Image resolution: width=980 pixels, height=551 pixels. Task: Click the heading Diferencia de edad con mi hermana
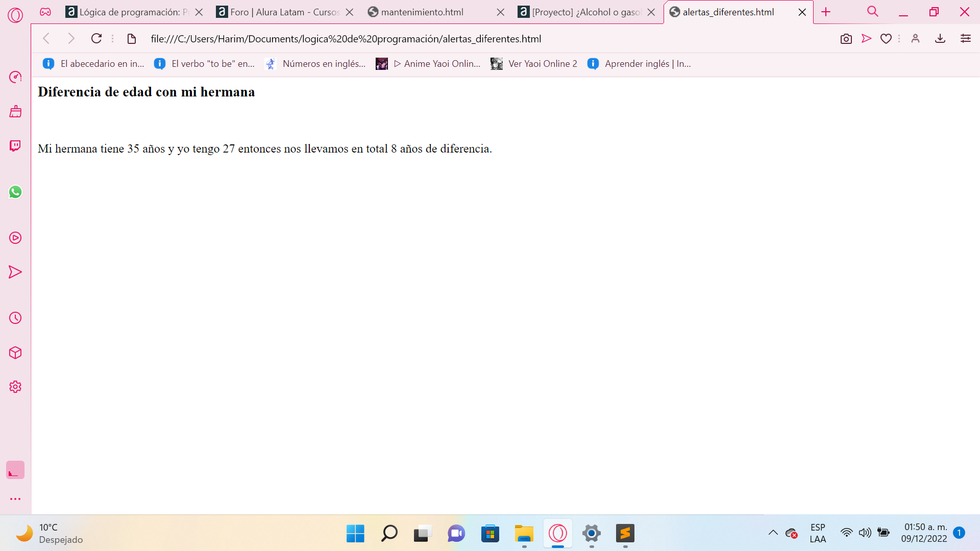point(146,92)
